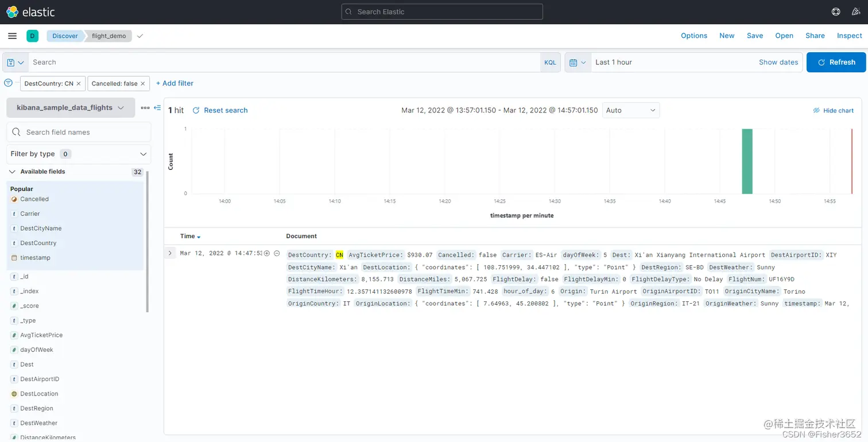The height and width of the screenshot is (442, 868).
Task: Sort by the Time column arrow
Action: pyautogui.click(x=199, y=236)
